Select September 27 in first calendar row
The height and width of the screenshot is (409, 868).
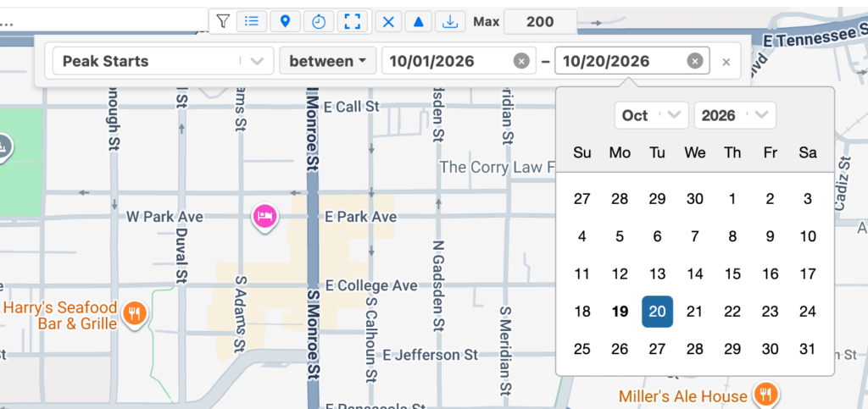581,199
